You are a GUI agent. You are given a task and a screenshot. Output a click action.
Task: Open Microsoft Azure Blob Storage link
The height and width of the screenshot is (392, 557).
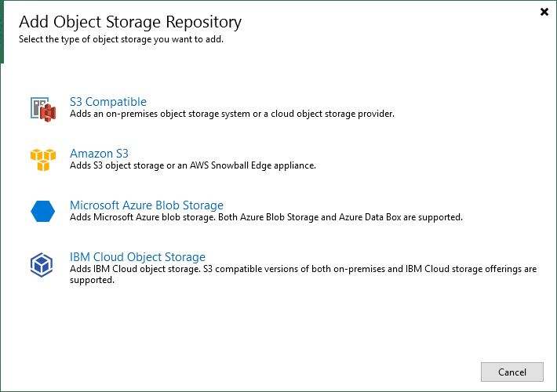(x=147, y=205)
